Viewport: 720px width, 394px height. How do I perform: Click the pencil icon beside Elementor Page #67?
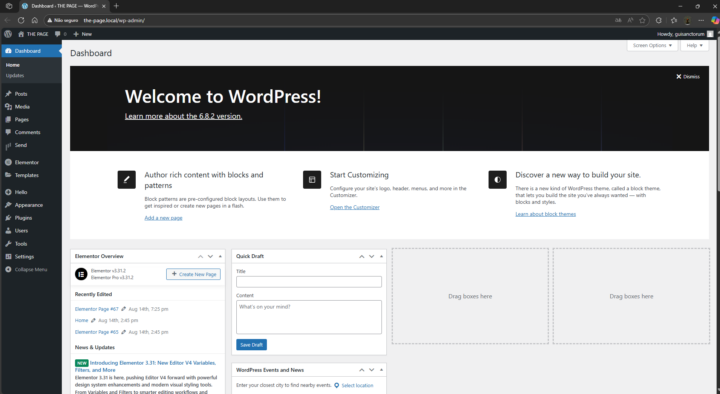123,309
